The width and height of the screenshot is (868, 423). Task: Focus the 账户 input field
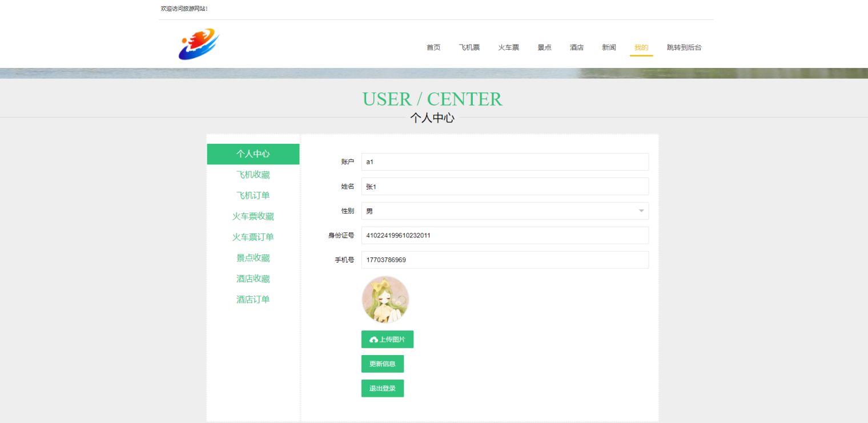coord(505,162)
